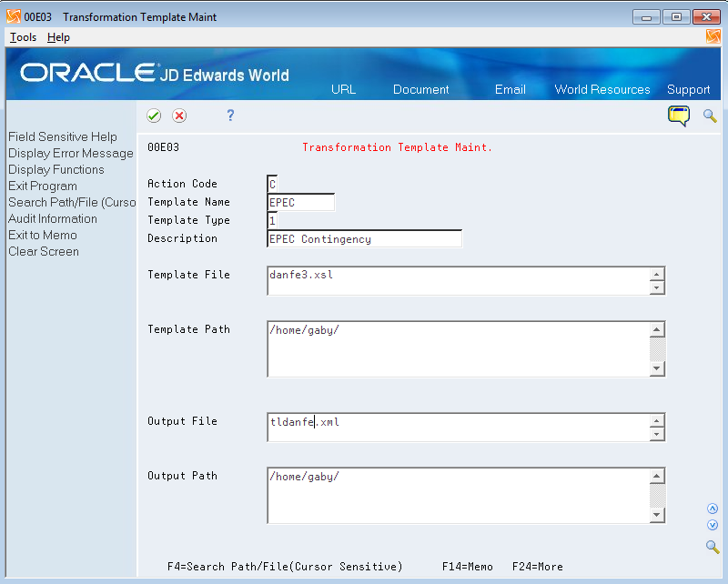This screenshot has width=728, height=584.
Task: Open the URL banner link
Action: pyautogui.click(x=344, y=89)
